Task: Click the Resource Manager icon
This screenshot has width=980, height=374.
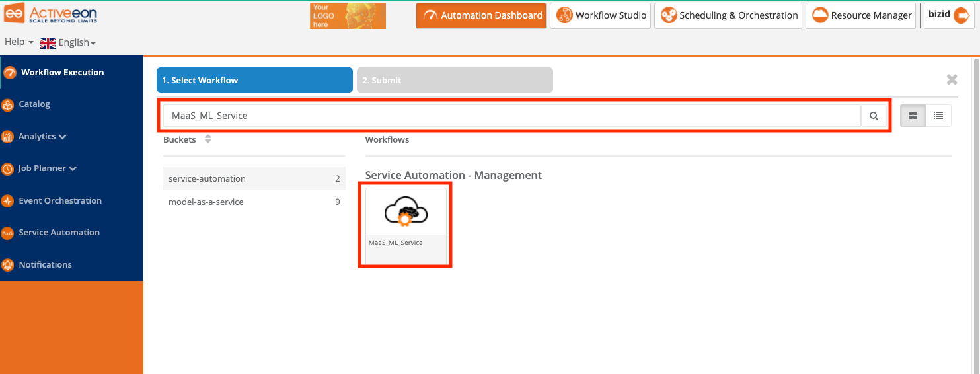Action: (x=820, y=15)
